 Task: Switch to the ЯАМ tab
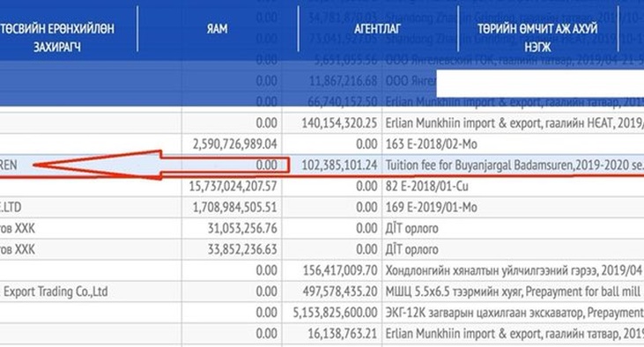(x=217, y=29)
